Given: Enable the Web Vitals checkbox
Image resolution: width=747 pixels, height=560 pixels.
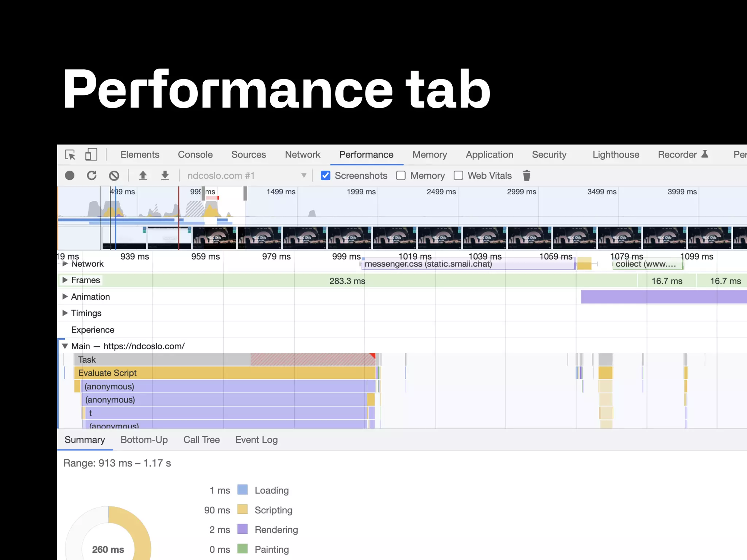Looking at the screenshot, I should click(x=458, y=176).
